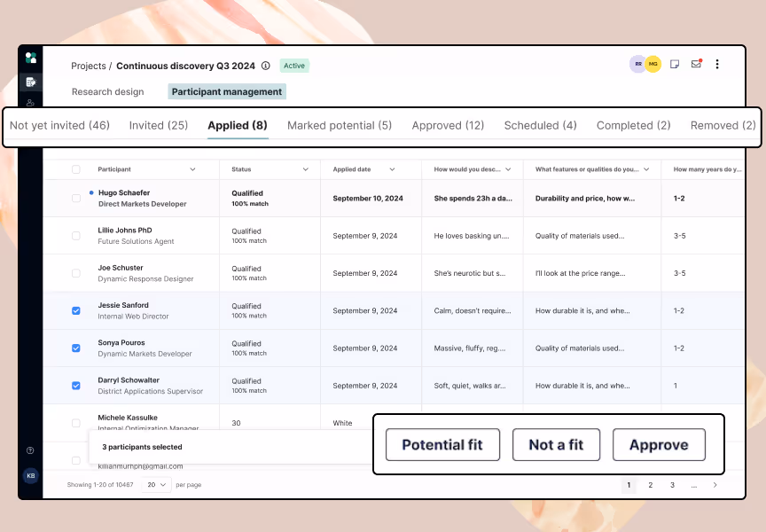Image resolution: width=766 pixels, height=532 pixels.
Task: Switch to Completed (2) tab
Action: 634,126
